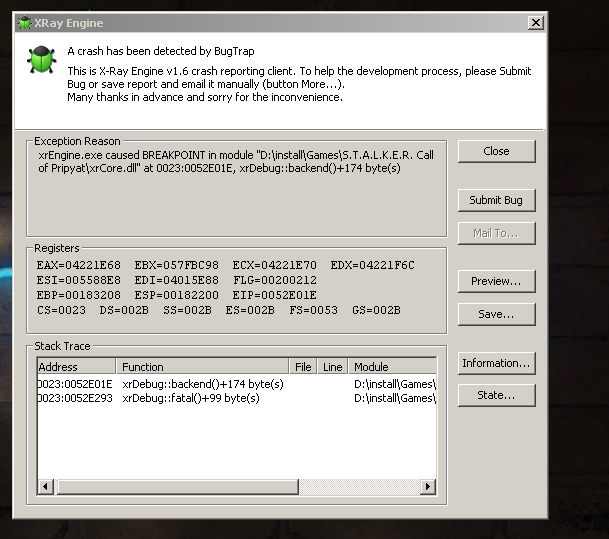Screen dimensions: 609x539
Task: Click Save... to save the report
Action: click(496, 314)
